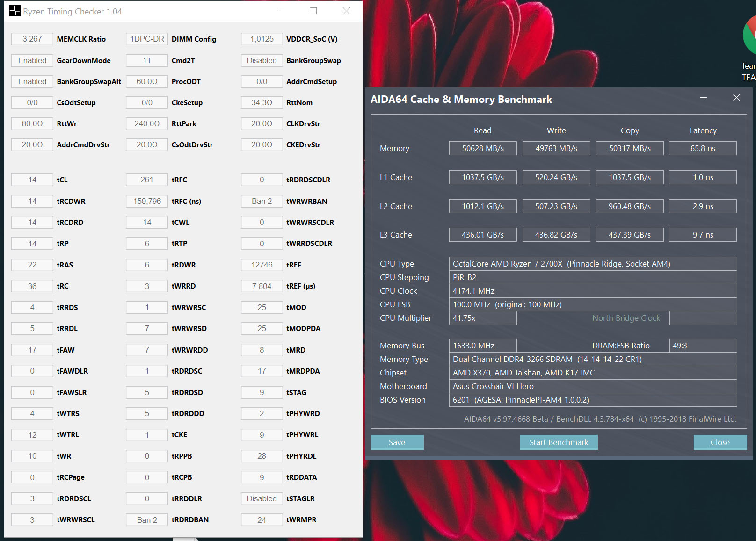Click the tWRMPR value 24
756x541 pixels.
pos(262,520)
